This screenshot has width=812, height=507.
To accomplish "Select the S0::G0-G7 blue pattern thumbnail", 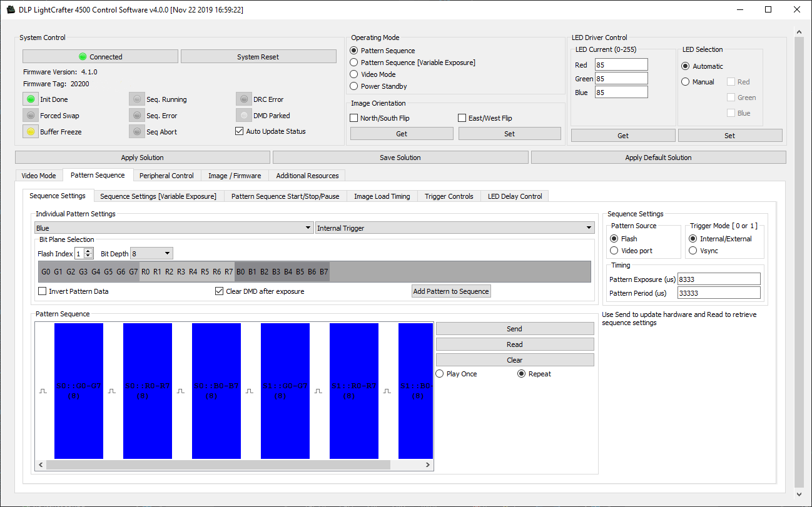I will 79,391.
